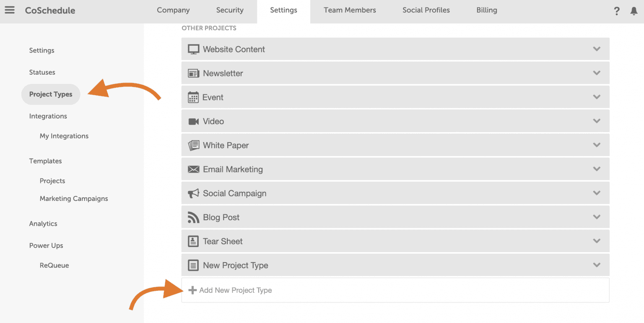Viewport: 644px width, 323px height.
Task: Click the Email Marketing envelope icon
Action: pyautogui.click(x=193, y=169)
